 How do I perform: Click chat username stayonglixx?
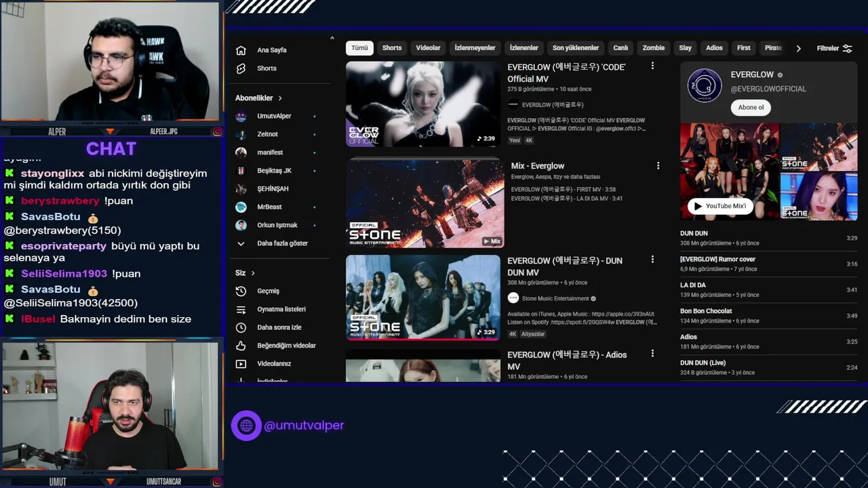click(52, 174)
